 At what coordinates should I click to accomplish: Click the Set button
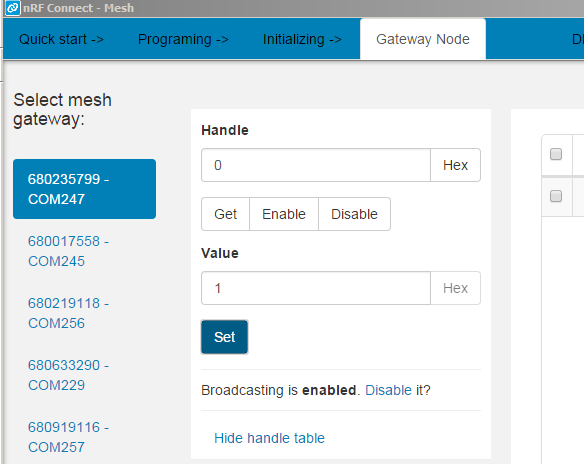coord(225,337)
